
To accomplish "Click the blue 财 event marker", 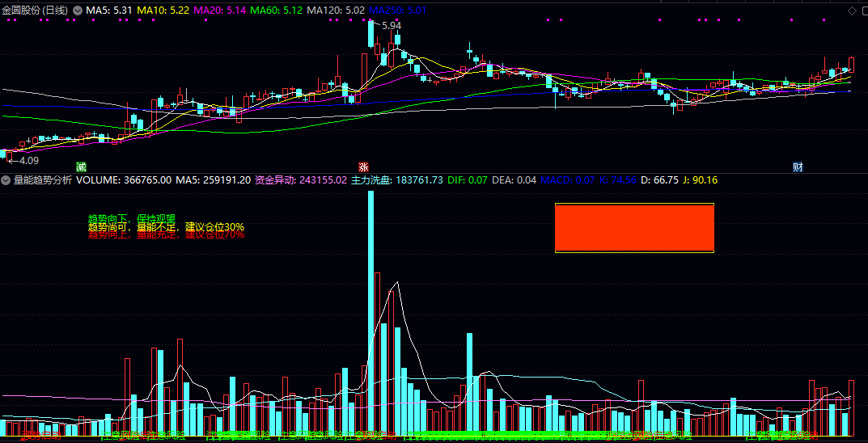I will pos(798,167).
